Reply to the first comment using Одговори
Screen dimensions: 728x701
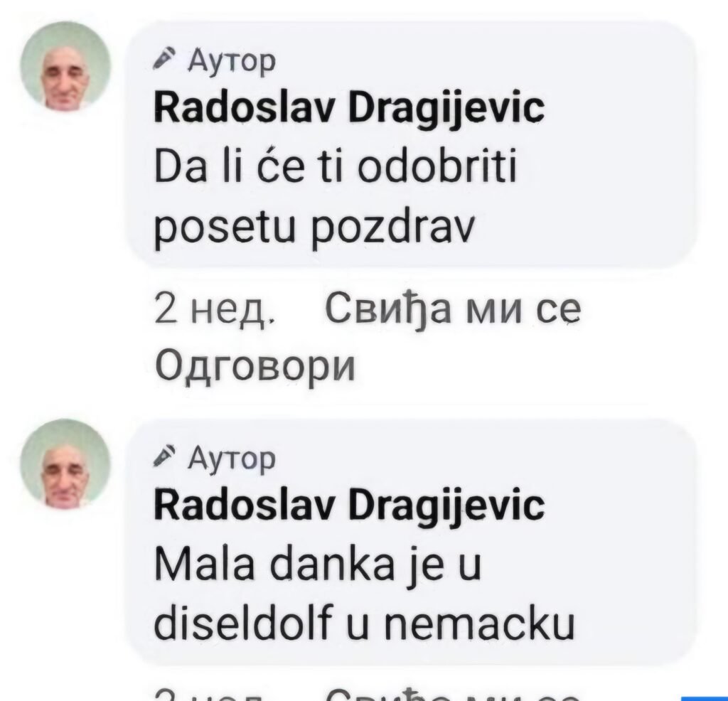(x=255, y=365)
